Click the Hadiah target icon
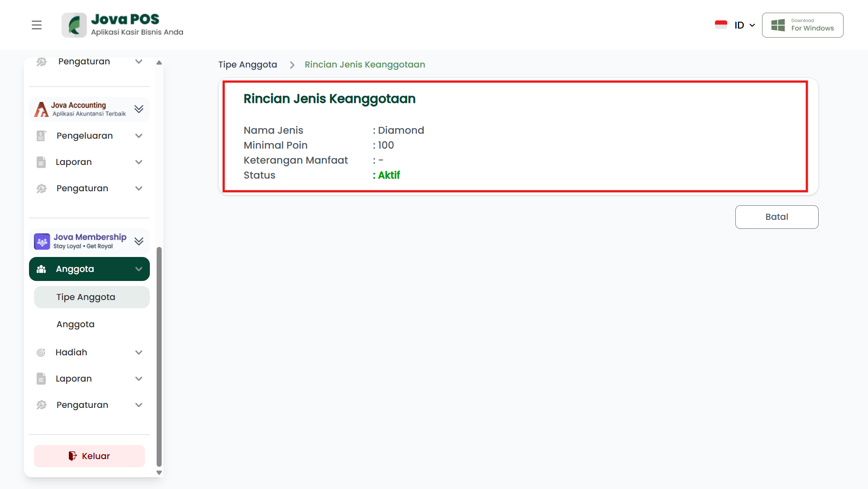Image resolution: width=868 pixels, height=489 pixels. click(x=41, y=353)
